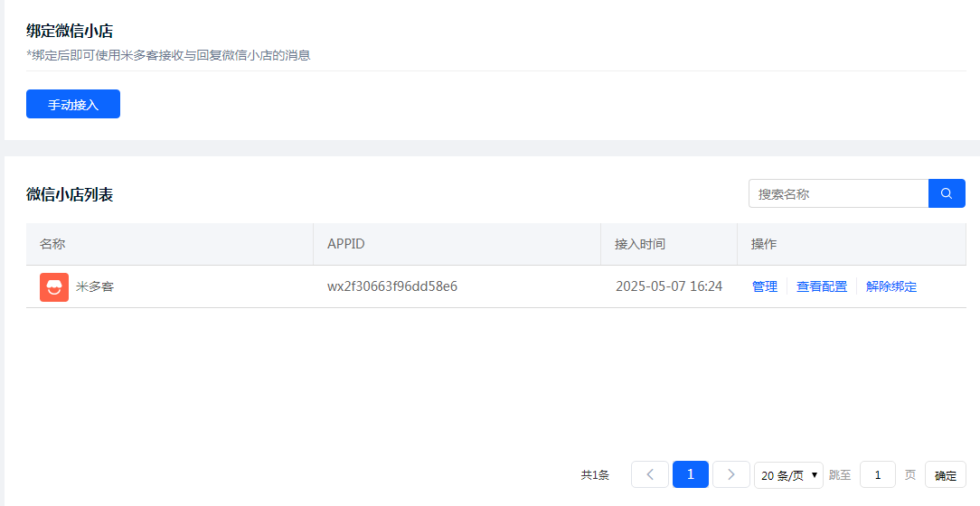Click the orange 米多客 shop icon
The image size is (980, 506).
pyautogui.click(x=54, y=287)
